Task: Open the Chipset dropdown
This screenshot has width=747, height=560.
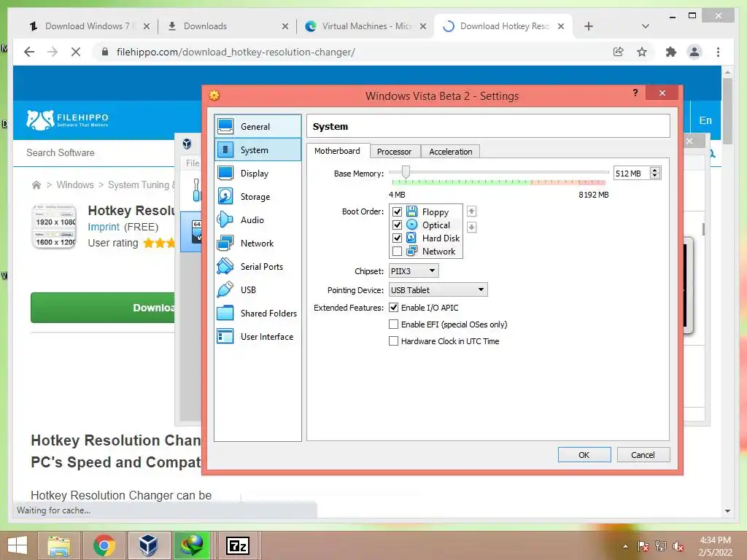Action: [x=414, y=271]
